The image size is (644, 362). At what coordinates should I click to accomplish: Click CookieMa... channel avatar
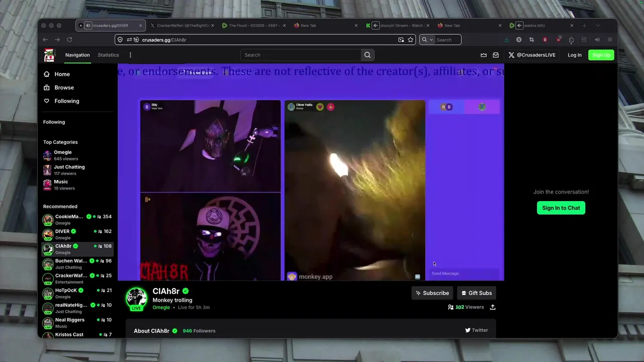(48, 220)
